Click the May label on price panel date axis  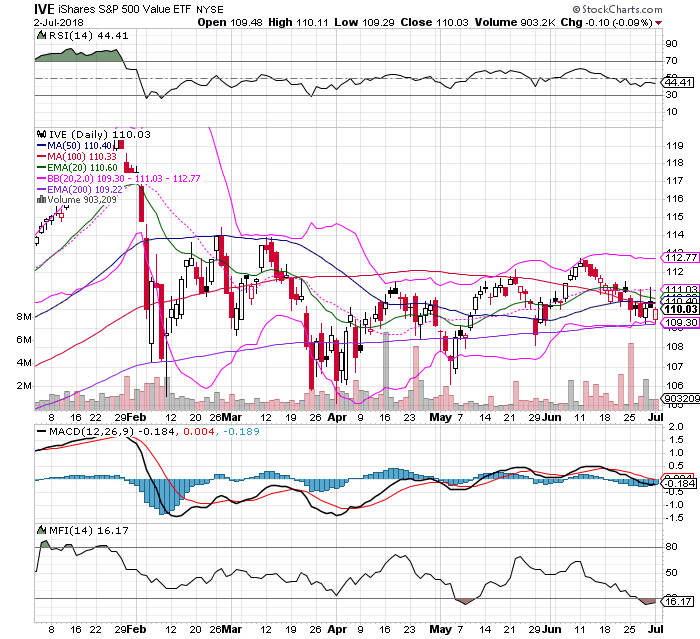[440, 417]
